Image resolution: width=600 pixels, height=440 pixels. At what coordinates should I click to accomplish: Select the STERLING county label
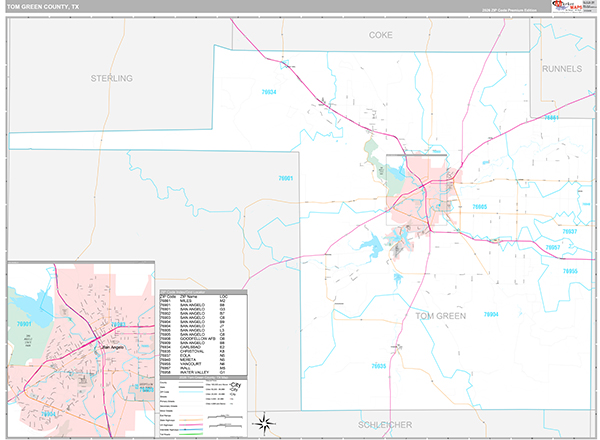111,78
